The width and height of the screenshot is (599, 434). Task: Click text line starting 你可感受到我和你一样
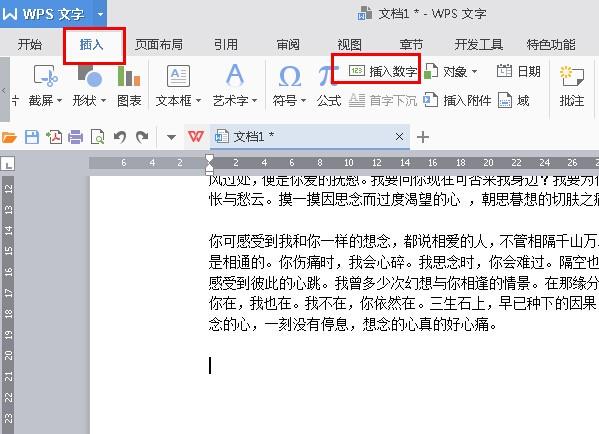click(404, 241)
